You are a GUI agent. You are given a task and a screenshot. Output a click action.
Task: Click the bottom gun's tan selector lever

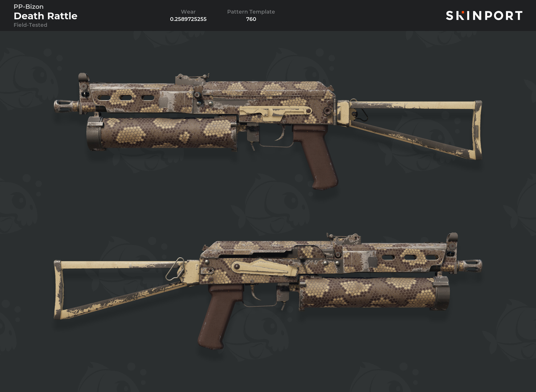click(264, 267)
